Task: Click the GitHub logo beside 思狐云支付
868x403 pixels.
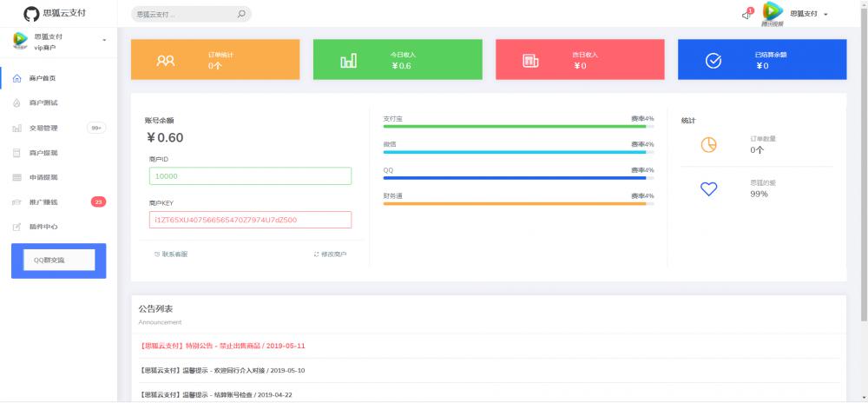Action: 31,14
